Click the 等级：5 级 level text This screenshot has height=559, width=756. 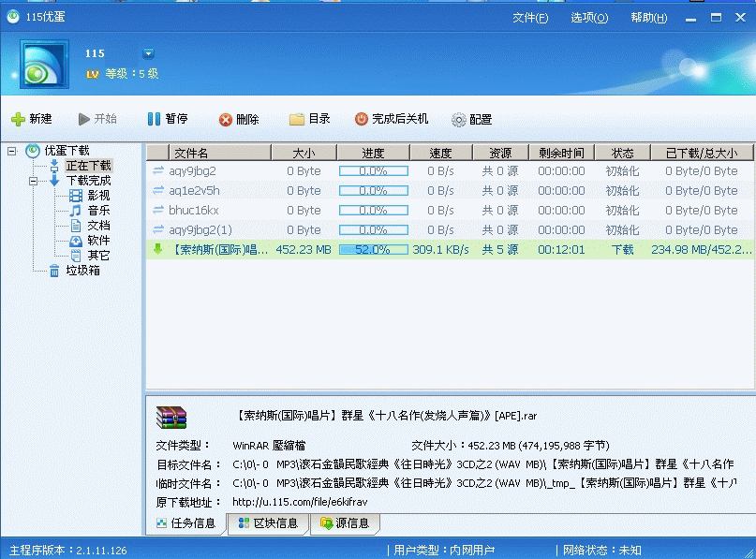click(132, 74)
